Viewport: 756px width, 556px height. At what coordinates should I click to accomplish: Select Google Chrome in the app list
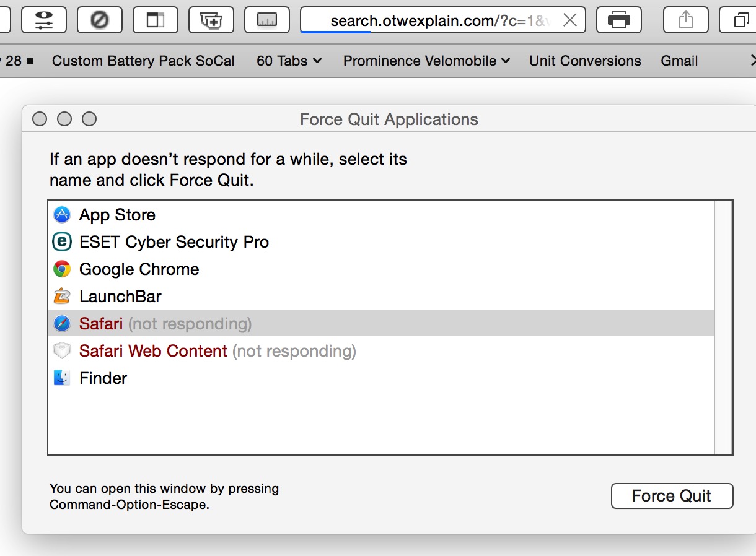pos(139,269)
